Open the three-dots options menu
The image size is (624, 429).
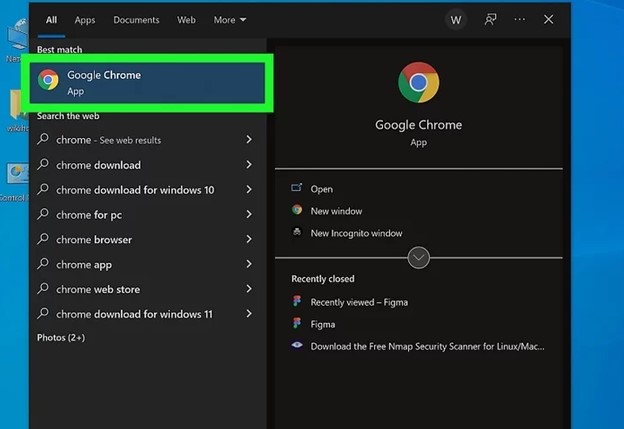coord(519,19)
